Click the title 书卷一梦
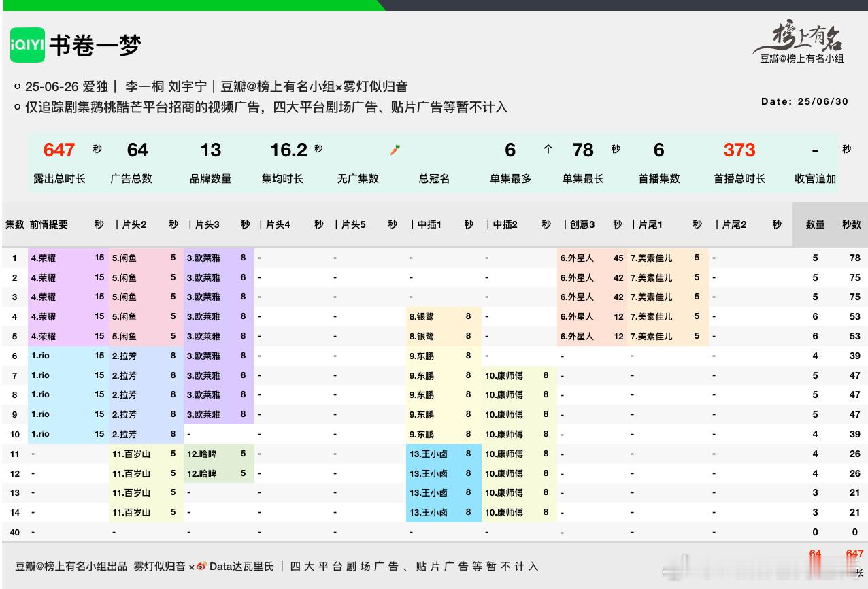Screen dimensions: 868x589 [95, 46]
